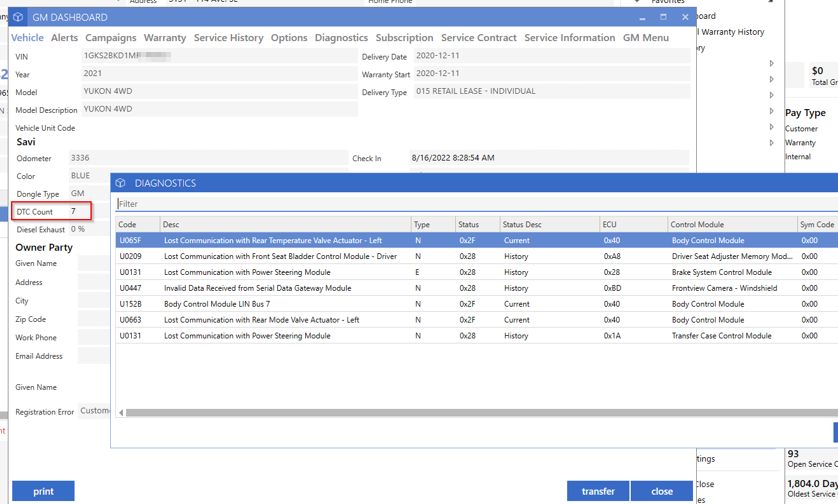Sort by the Sym Code column header
This screenshot has width=838, height=504.
pyautogui.click(x=817, y=224)
